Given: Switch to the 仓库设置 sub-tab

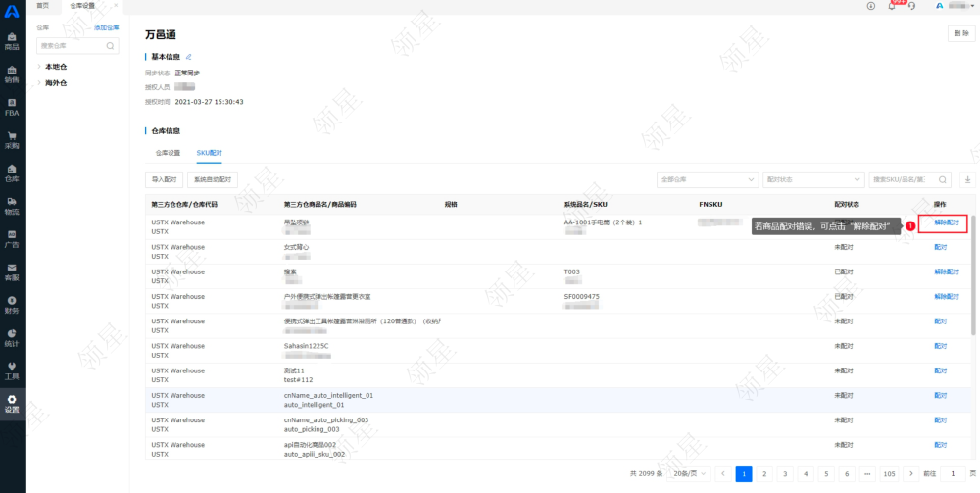Looking at the screenshot, I should coord(168,153).
